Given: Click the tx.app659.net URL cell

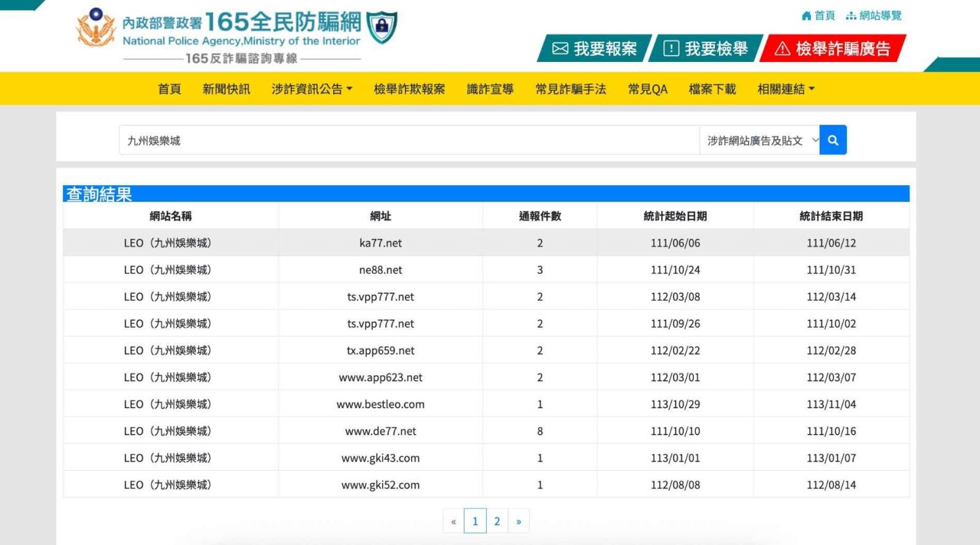Looking at the screenshot, I should click(x=380, y=351).
